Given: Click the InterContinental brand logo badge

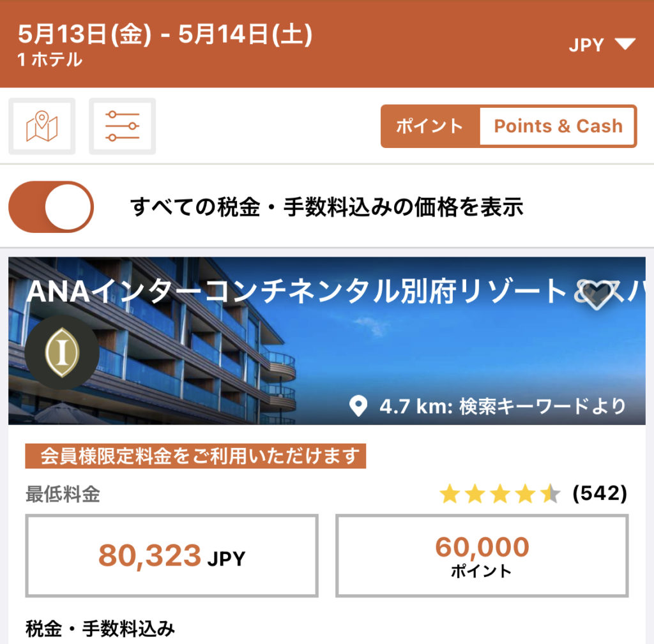Looking at the screenshot, I should click(x=62, y=352).
